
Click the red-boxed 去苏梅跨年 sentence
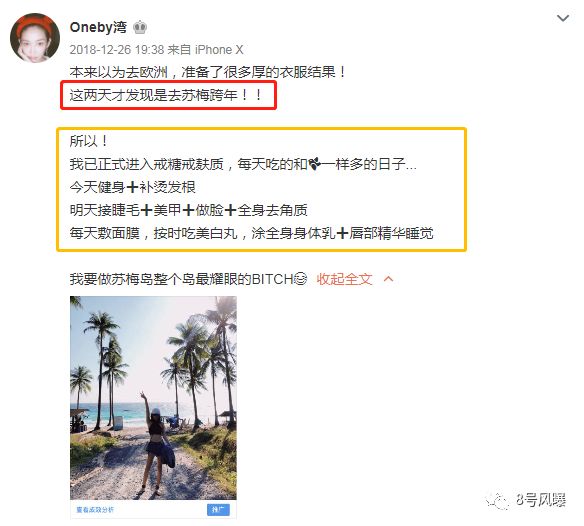166,95
